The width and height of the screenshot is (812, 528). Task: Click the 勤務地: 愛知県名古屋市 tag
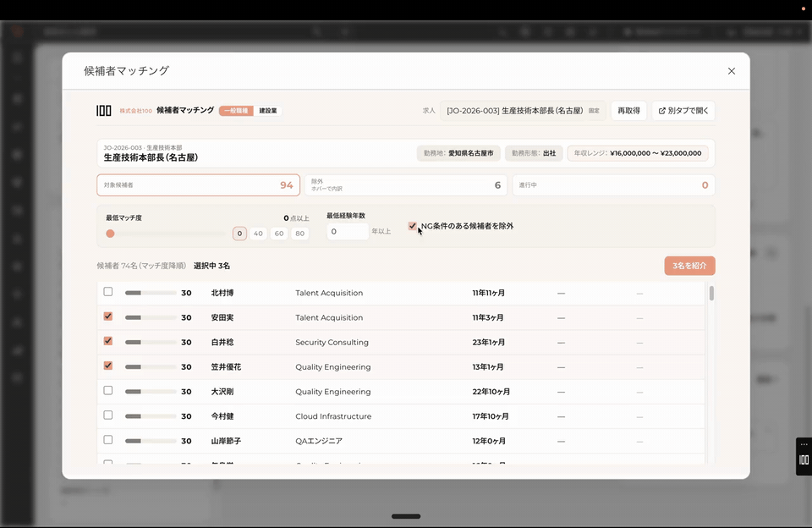tap(458, 153)
